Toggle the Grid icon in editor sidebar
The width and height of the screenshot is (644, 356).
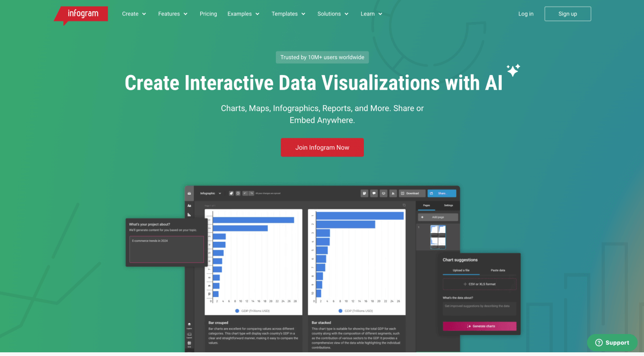189,344
